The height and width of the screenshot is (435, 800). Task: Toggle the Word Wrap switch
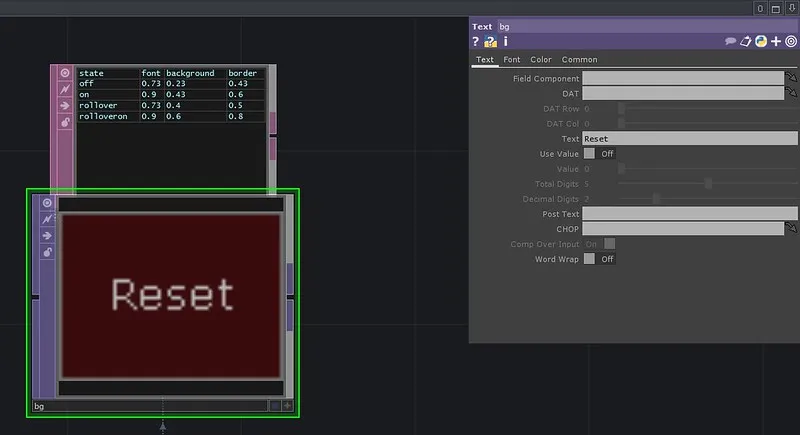(x=590, y=259)
